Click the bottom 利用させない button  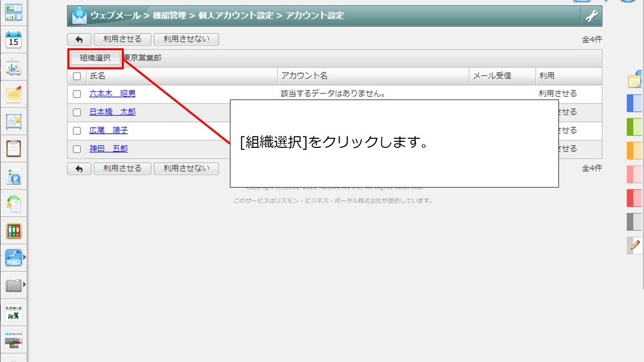186,168
